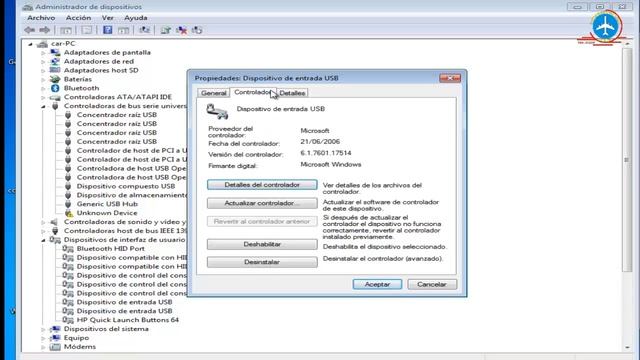Click the Deshabilitar button
This screenshot has height=360, width=640.
click(262, 244)
